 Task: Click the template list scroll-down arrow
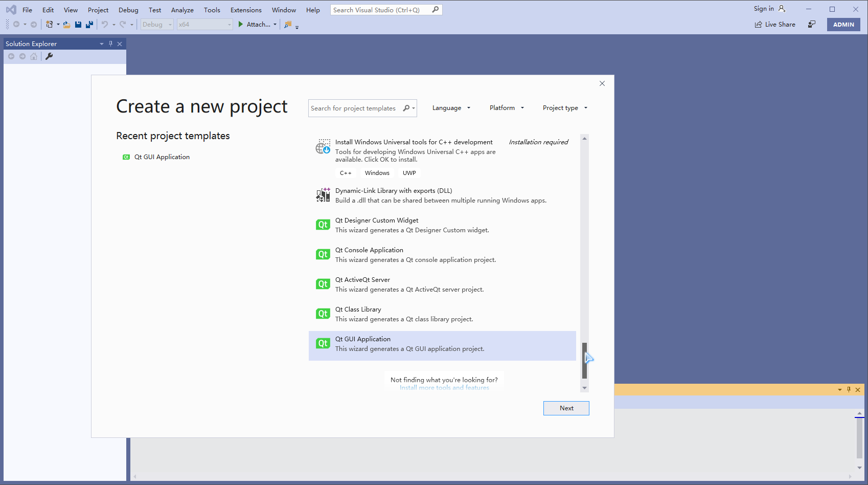coord(584,388)
